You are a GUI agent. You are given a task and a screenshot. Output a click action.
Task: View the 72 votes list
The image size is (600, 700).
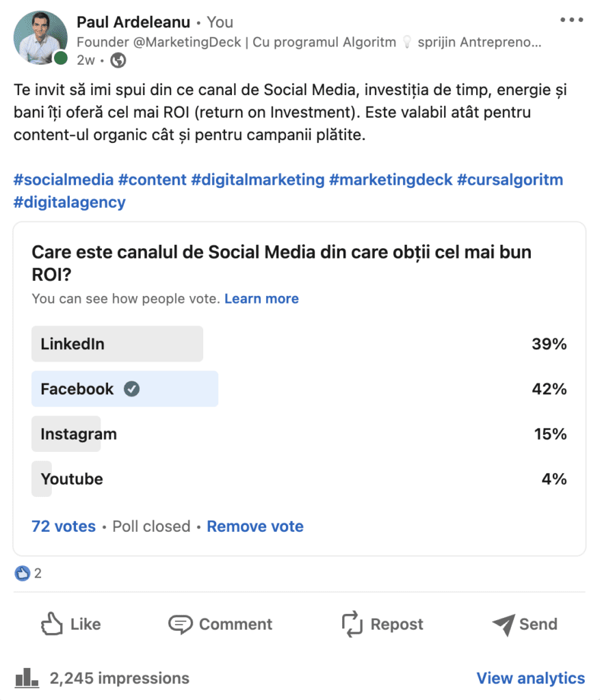(x=64, y=526)
